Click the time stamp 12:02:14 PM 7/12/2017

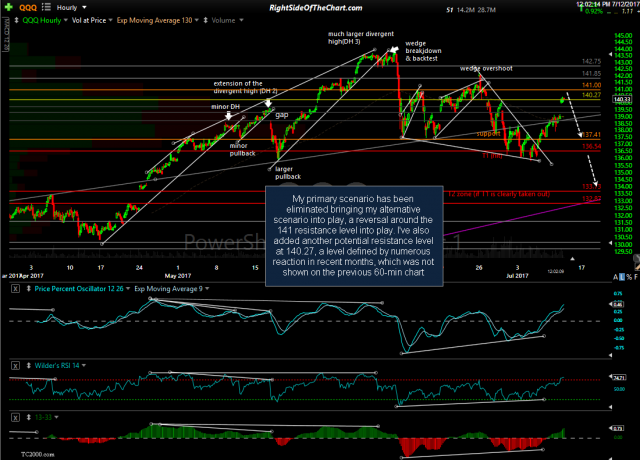coord(607,4)
